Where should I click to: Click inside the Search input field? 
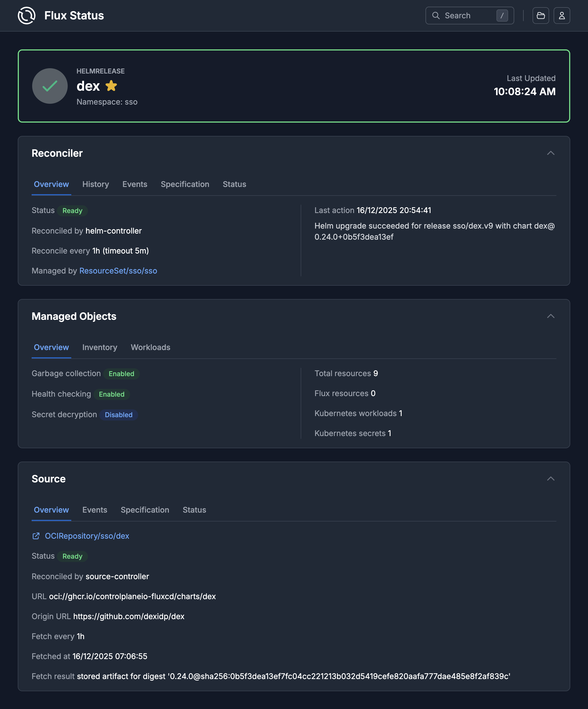[469, 16]
